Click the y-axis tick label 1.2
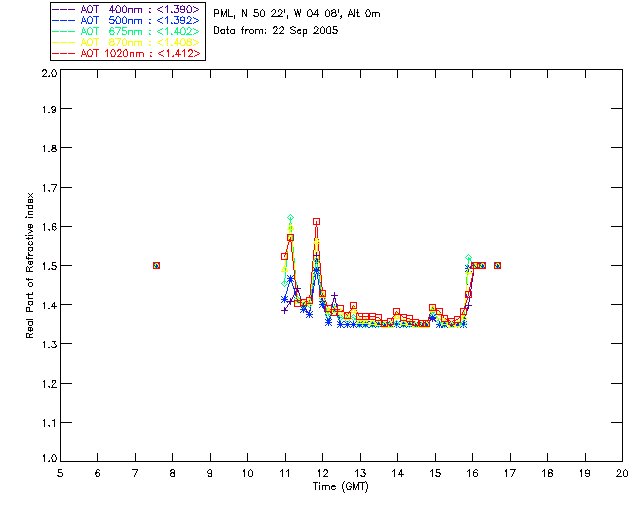 [49, 384]
